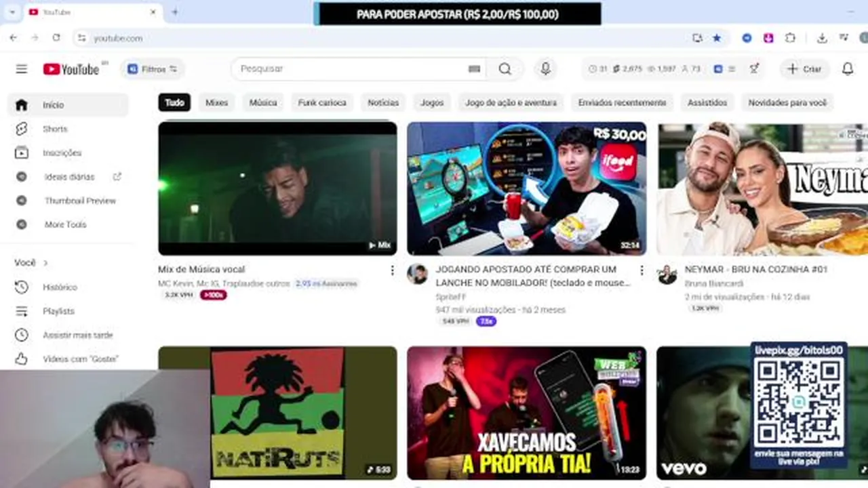This screenshot has width=868, height=488.
Task: Select the Jogo de ação e aventura chip
Action: pos(511,102)
